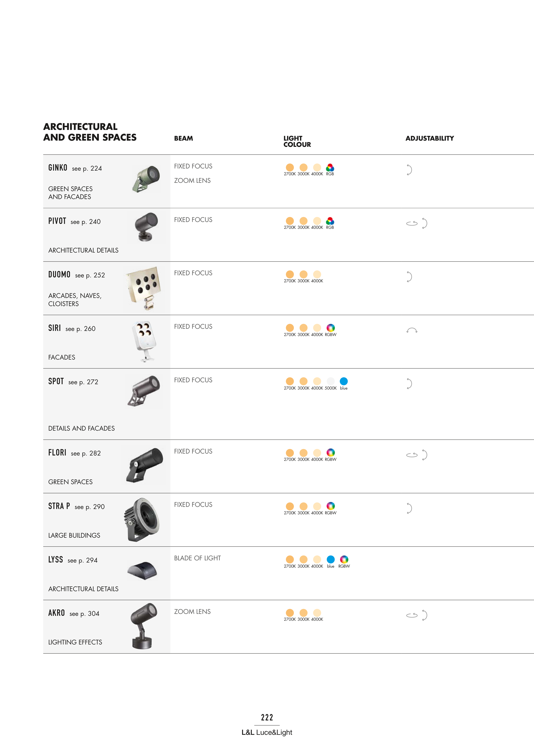Follow the PIVOT "see p. 240" link
The image size is (534, 756).
86,222
